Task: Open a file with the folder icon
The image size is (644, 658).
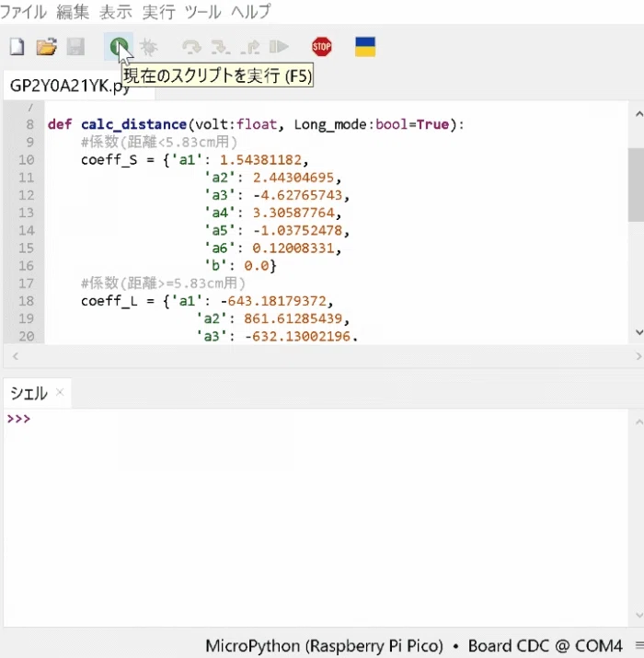Action: pyautogui.click(x=46, y=47)
